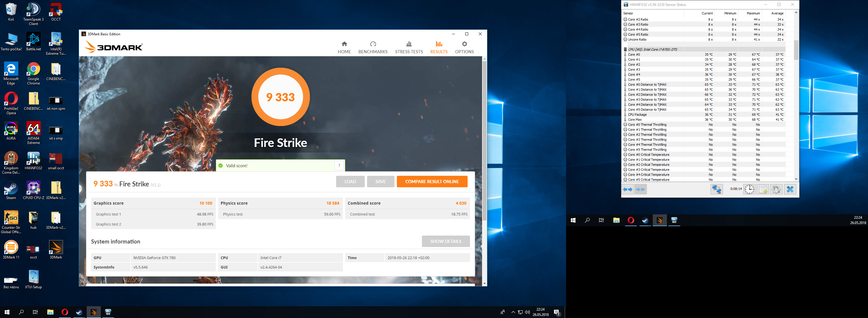Select the Results tab
868x318 pixels.
click(x=439, y=47)
